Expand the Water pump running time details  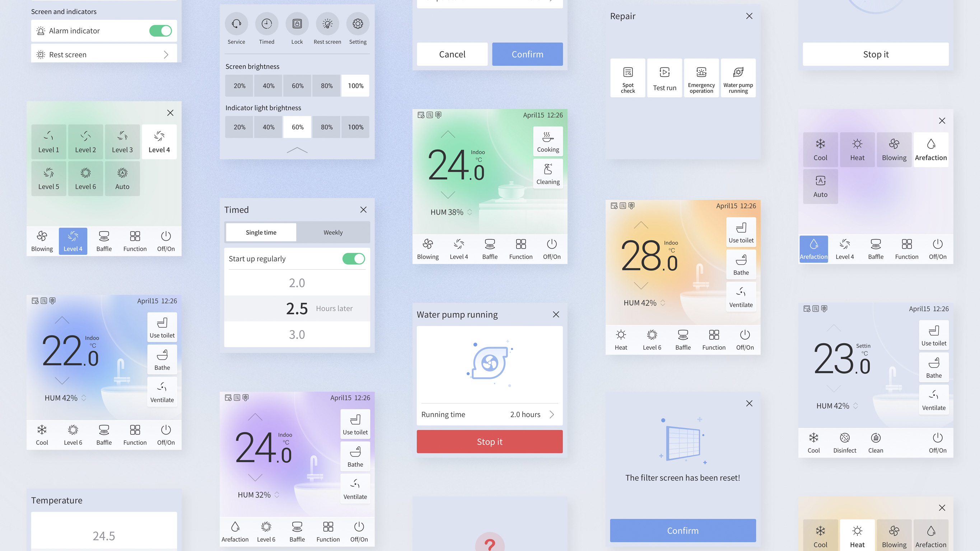552,414
